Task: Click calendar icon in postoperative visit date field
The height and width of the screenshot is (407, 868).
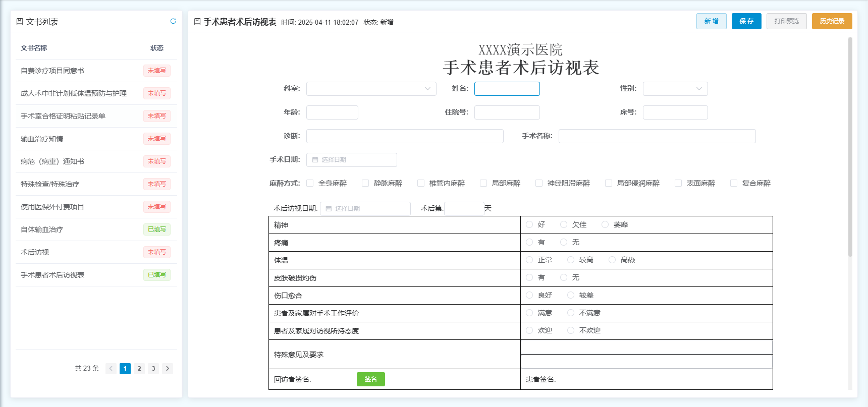Action: point(329,209)
